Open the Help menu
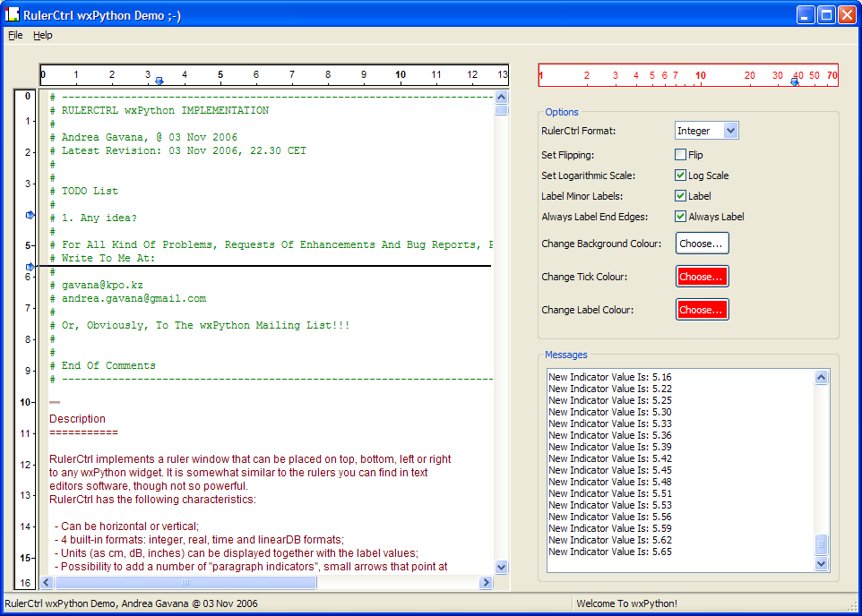This screenshot has width=862, height=616. click(x=43, y=35)
